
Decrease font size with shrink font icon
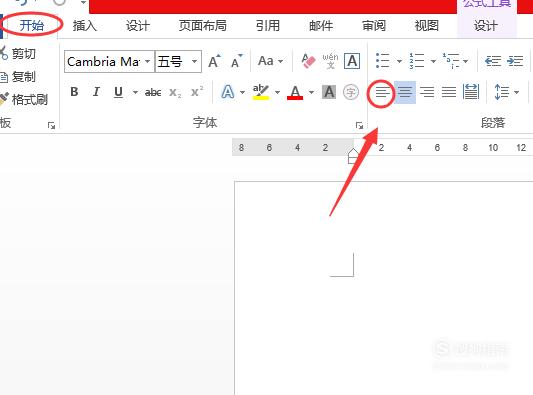point(237,61)
